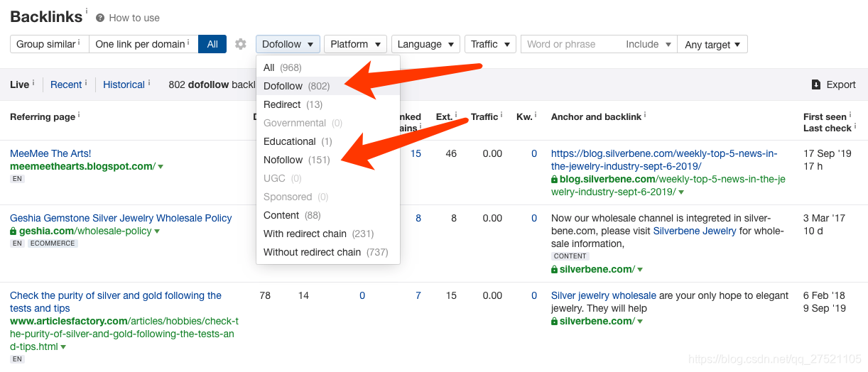This screenshot has width=868, height=372.
Task: Open the Platform filter dropdown
Action: [355, 44]
